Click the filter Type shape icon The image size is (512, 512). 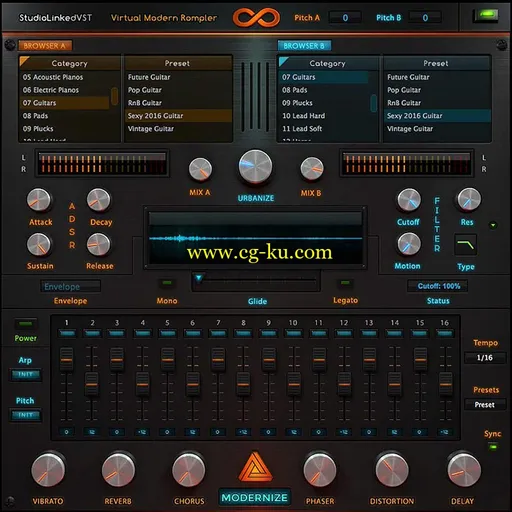tap(466, 245)
